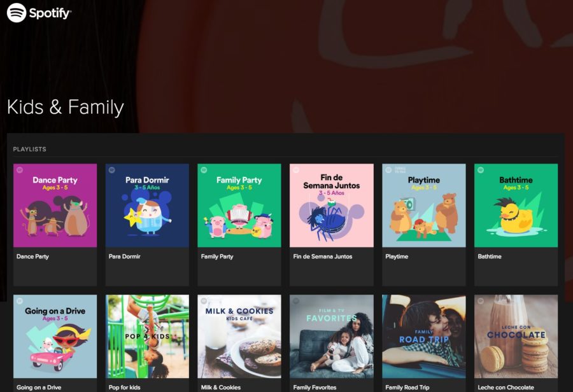
Task: Click Spotify badge on Family Party cover
Action: click(204, 170)
